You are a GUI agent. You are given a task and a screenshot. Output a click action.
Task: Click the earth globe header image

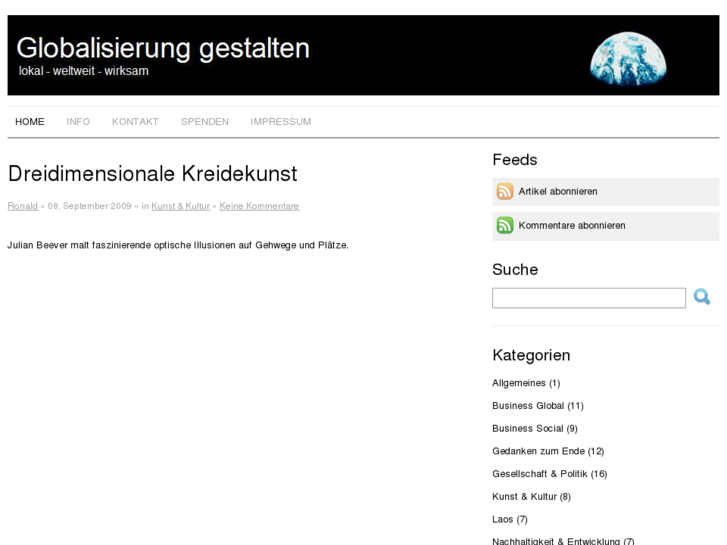628,58
